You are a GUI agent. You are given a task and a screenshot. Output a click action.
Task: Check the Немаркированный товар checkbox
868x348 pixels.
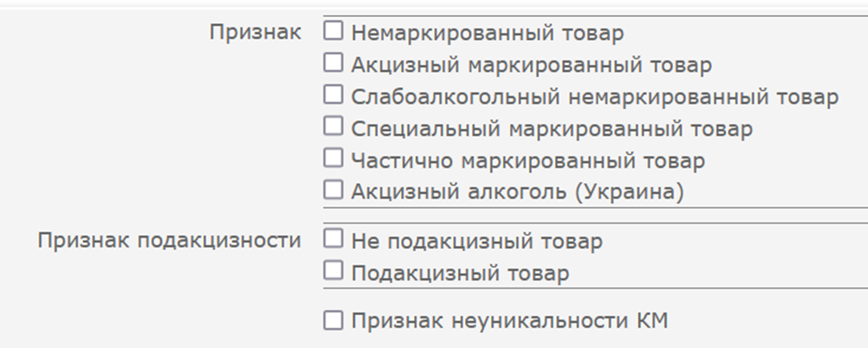(332, 30)
